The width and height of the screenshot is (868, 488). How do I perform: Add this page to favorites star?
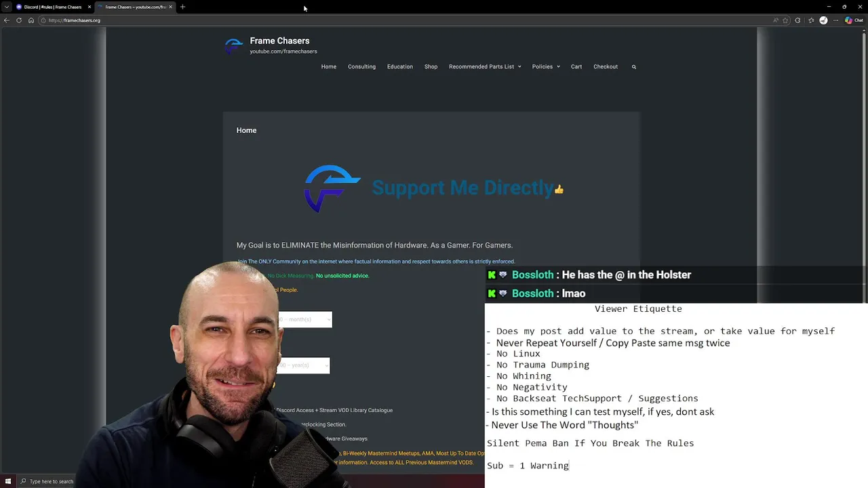point(786,20)
